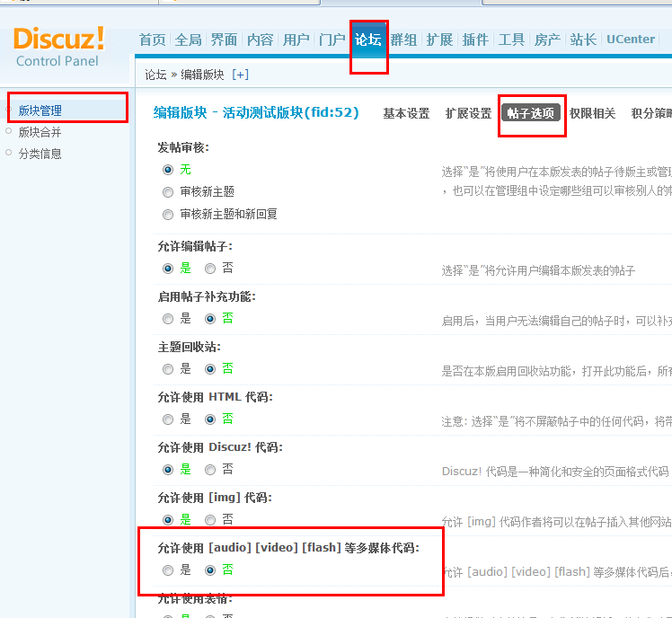This screenshot has height=618, width=672.
Task: Disallow [audio] [video] [flash] codes with 否
Action: click(210, 570)
